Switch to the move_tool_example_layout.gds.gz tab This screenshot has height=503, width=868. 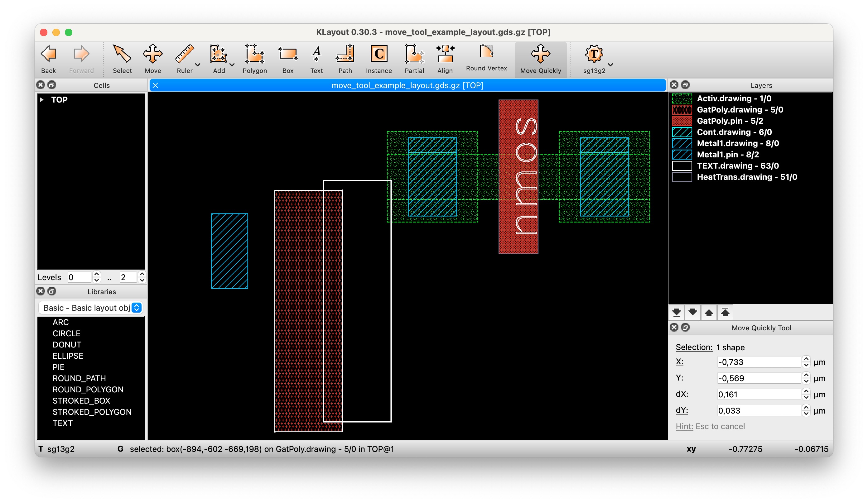[x=407, y=85]
